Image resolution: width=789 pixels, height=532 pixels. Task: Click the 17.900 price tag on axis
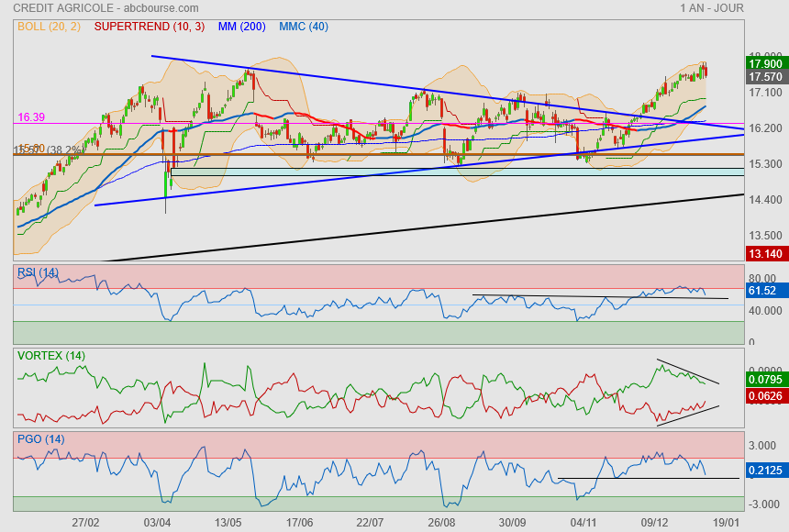pos(765,64)
